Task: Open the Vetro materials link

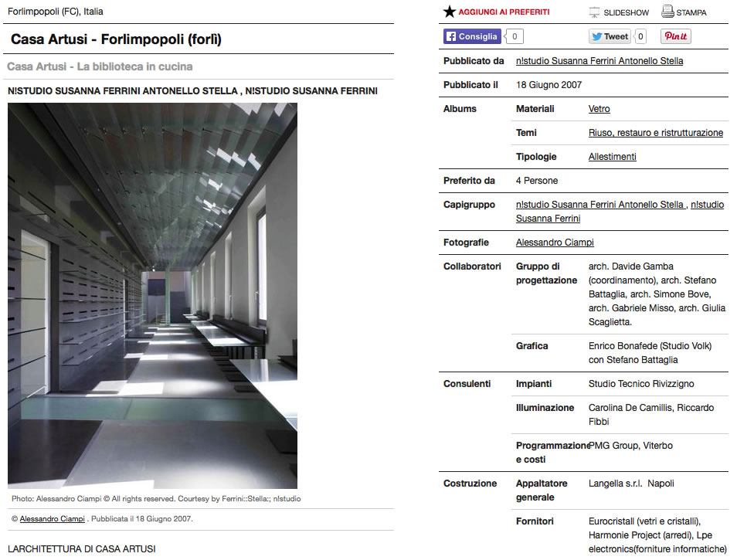Action: (599, 109)
